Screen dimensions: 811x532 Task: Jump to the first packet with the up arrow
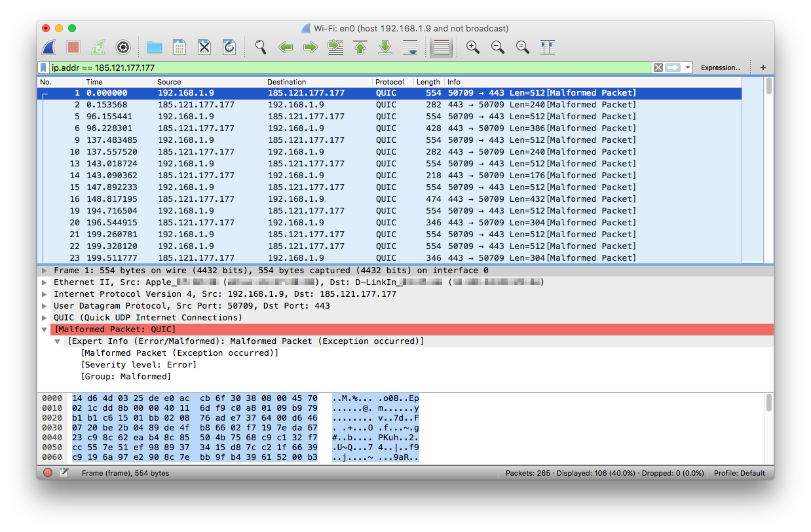click(360, 47)
